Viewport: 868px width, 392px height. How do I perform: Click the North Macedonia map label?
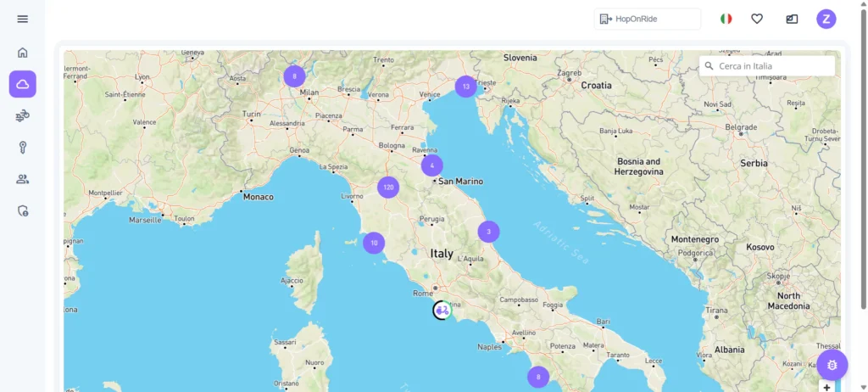(788, 301)
